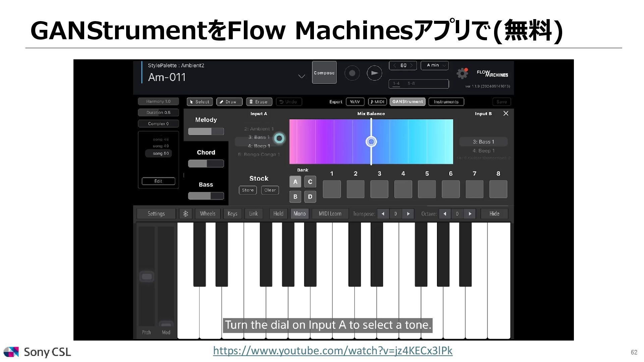Screen dimensions: 644x362
Task: Open the Instruments tab
Action: pyautogui.click(x=446, y=102)
